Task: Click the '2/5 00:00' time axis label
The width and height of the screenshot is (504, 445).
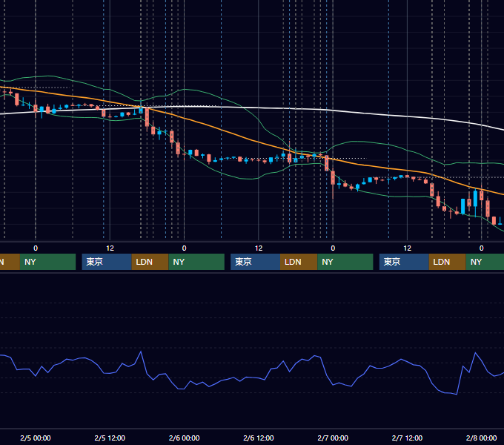Action: click(x=36, y=438)
